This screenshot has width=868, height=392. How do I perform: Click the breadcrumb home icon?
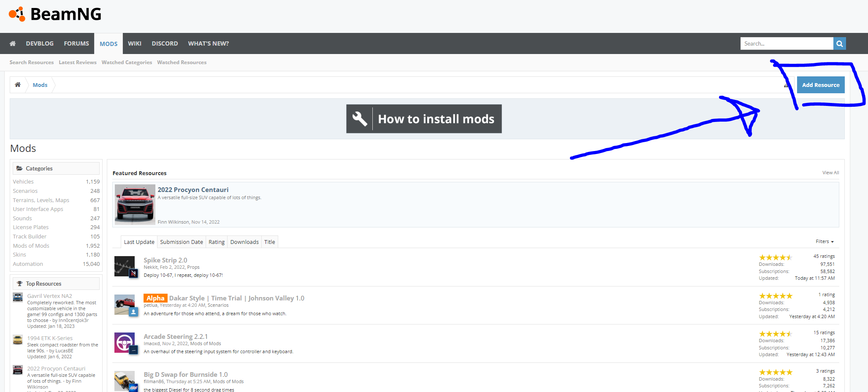click(18, 85)
